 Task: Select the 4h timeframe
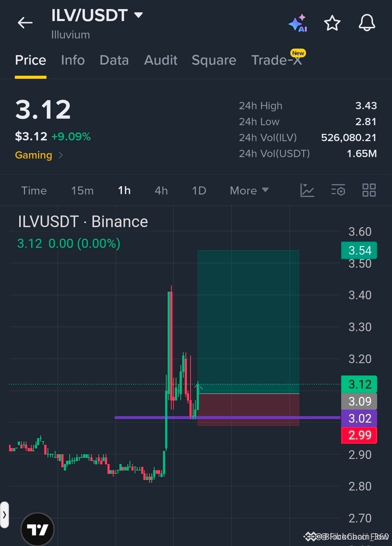[161, 190]
